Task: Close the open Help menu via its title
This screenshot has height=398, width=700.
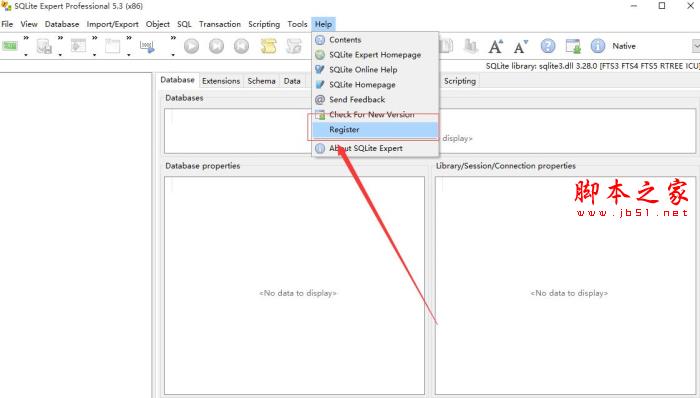Action: pos(323,24)
